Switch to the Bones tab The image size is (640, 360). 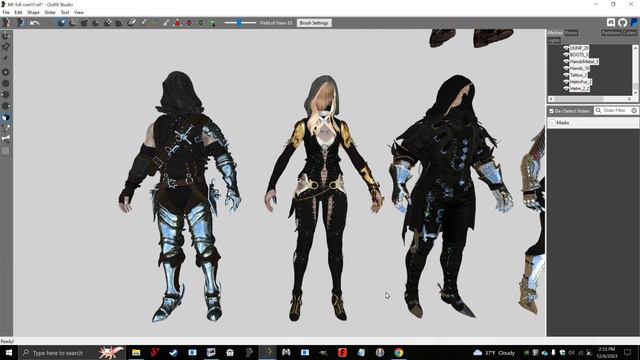571,33
